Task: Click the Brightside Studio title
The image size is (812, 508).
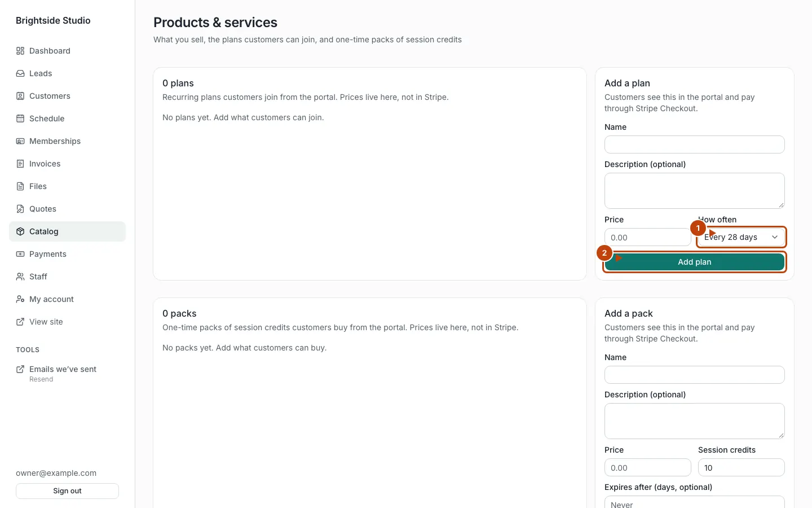Action: tap(53, 20)
